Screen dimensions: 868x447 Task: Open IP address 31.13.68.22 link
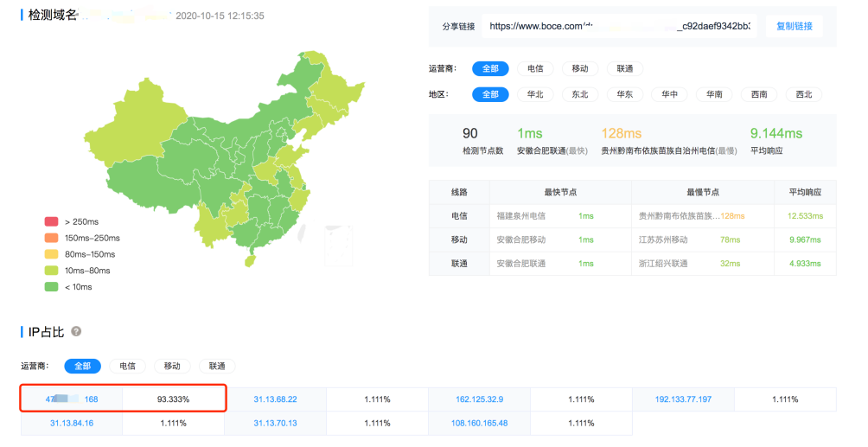275,399
